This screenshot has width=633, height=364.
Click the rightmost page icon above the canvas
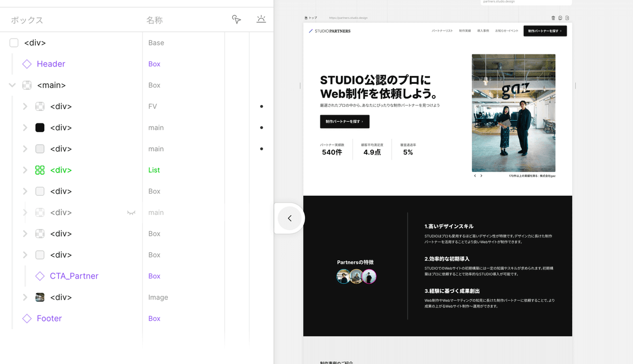point(567,18)
